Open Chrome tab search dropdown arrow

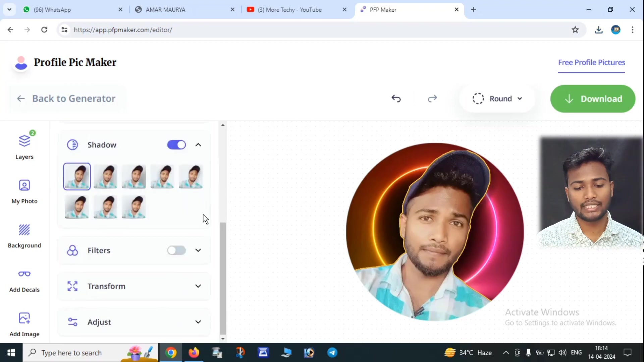click(x=9, y=9)
